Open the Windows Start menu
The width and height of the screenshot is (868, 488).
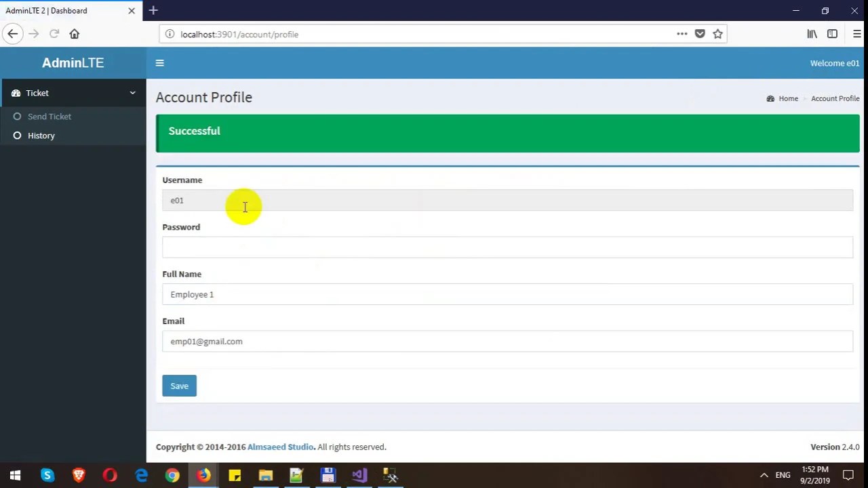pos(15,475)
